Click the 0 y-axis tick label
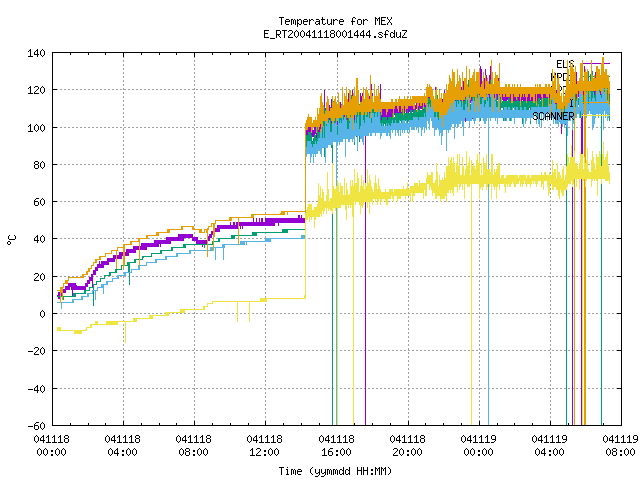Image resolution: width=640 pixels, height=480 pixels. click(x=42, y=314)
